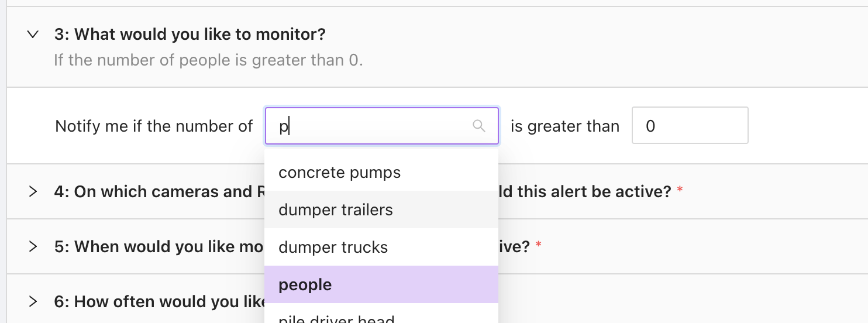This screenshot has height=323, width=868.
Task: Select 'concrete pumps' from the dropdown list
Action: click(x=339, y=173)
